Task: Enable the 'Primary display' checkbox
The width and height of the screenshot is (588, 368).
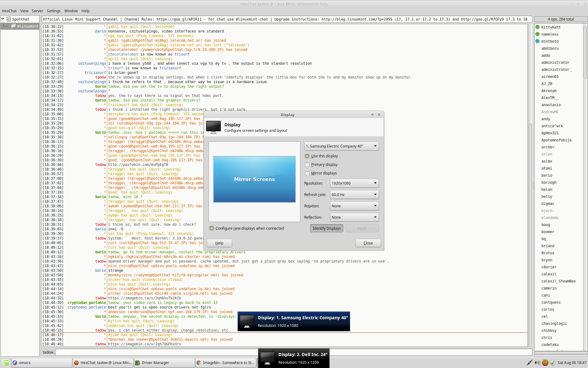Action: 307,165
